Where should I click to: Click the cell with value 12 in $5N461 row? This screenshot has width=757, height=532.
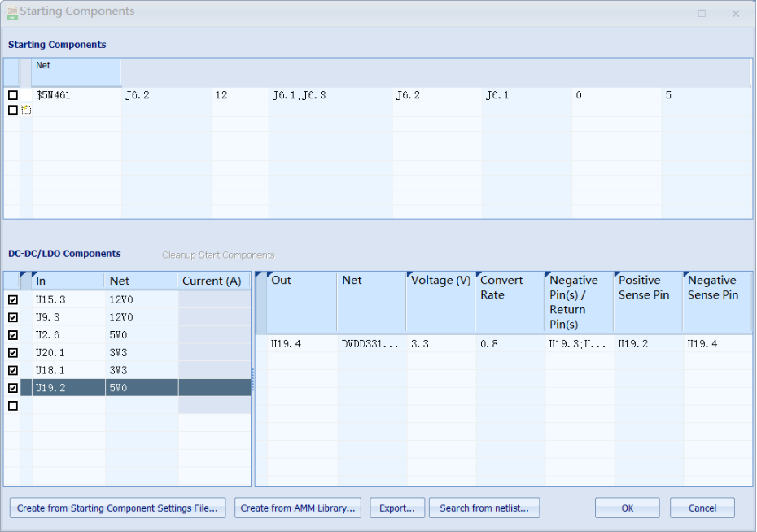[x=239, y=95]
